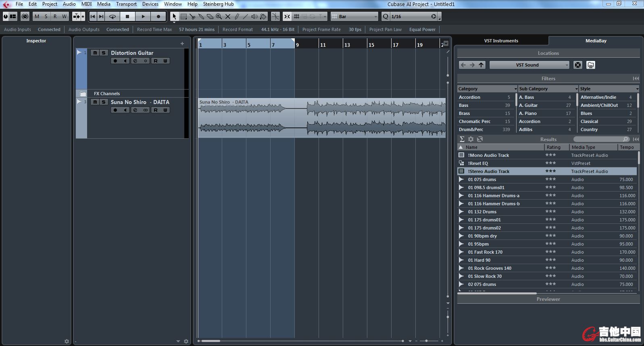
Task: Select Classical in the Style filter
Action: coord(606,121)
